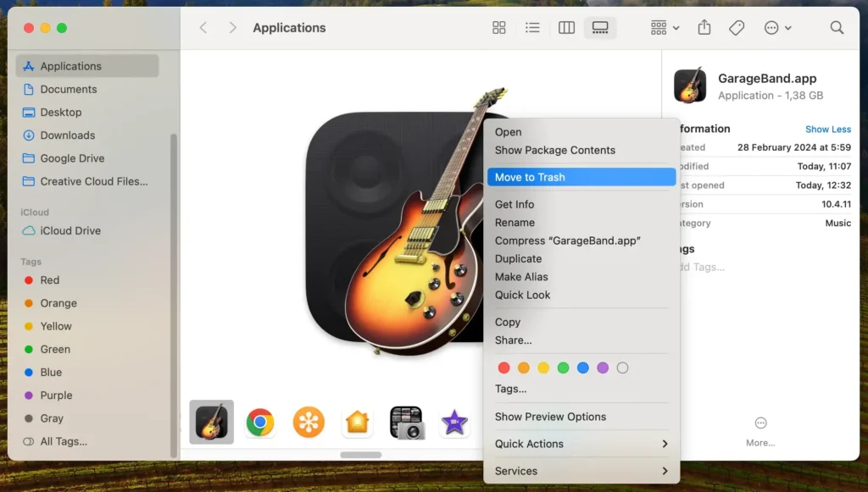The image size is (868, 492).
Task: Select the Home app icon
Action: (x=357, y=423)
